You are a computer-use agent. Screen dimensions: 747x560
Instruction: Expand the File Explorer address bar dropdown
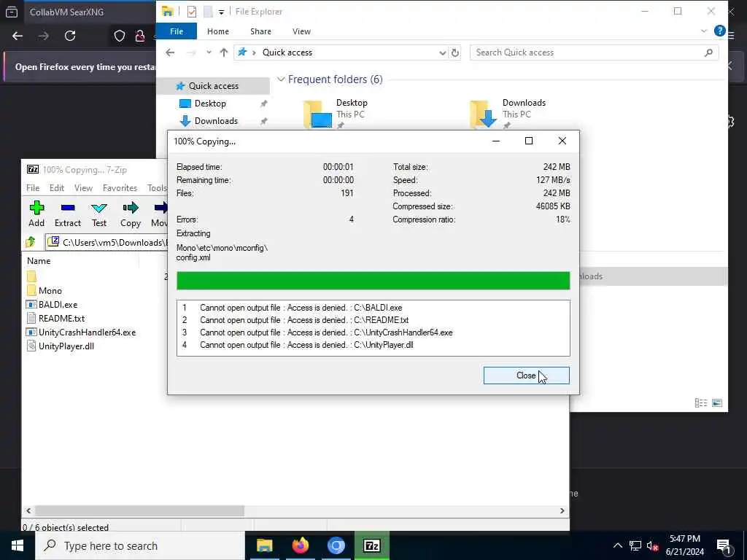click(x=443, y=52)
